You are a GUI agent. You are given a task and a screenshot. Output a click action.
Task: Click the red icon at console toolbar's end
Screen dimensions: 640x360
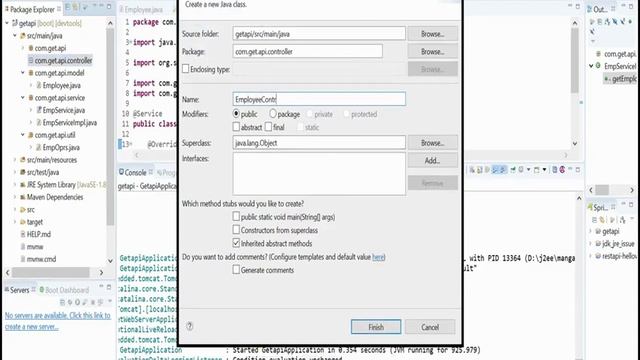(x=562, y=169)
